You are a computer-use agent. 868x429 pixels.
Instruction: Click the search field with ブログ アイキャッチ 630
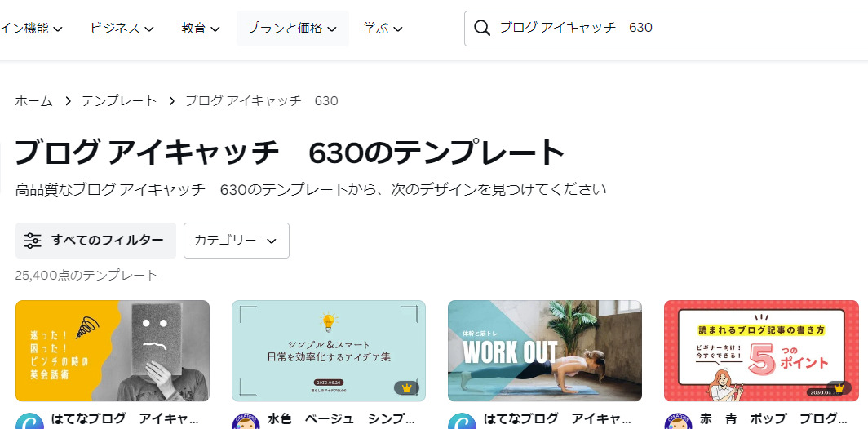(666, 29)
